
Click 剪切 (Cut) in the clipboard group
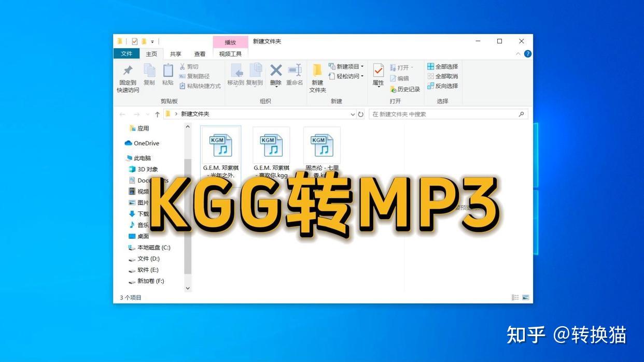pos(191,66)
